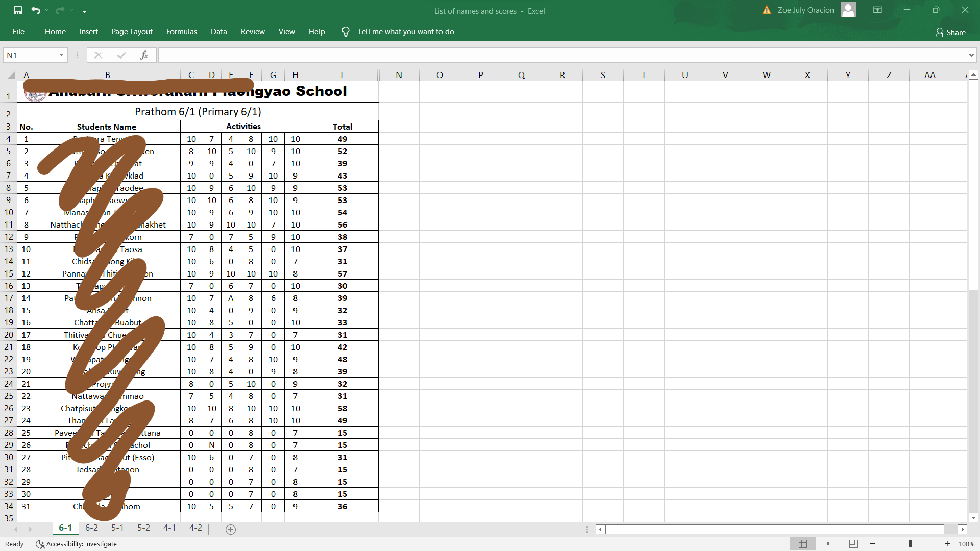Switch to Normal view mode
The image size is (980, 551).
803,544
